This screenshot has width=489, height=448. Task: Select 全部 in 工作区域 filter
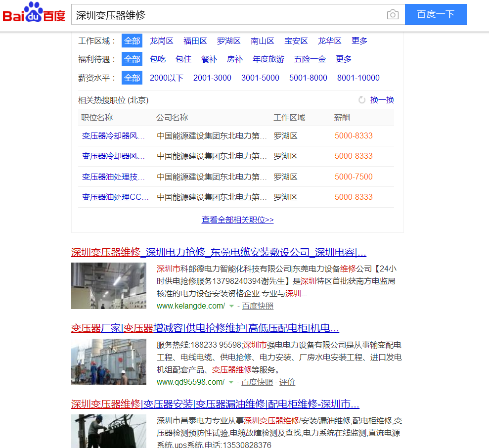coord(132,41)
